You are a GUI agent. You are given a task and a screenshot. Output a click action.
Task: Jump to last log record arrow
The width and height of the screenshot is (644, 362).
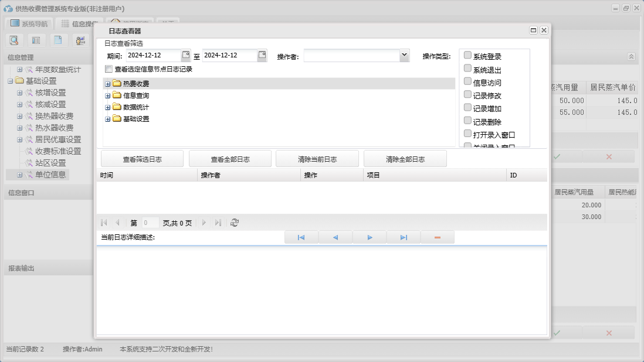coord(404,237)
